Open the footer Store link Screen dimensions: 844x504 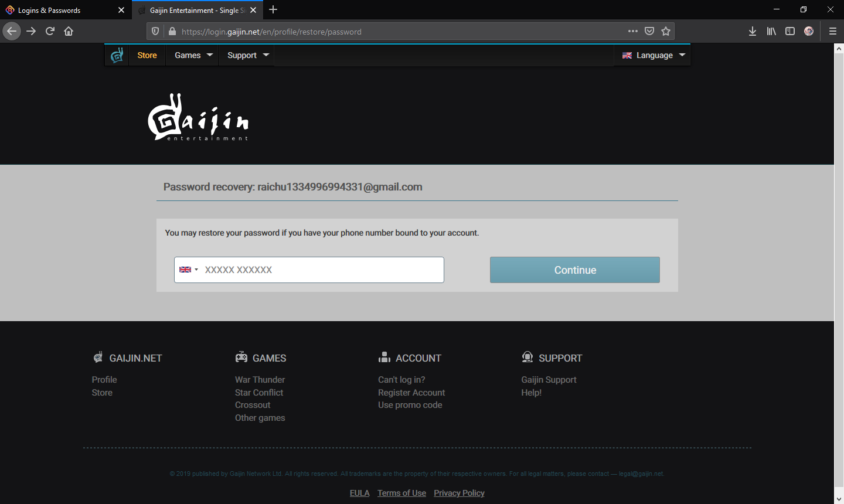click(x=102, y=393)
